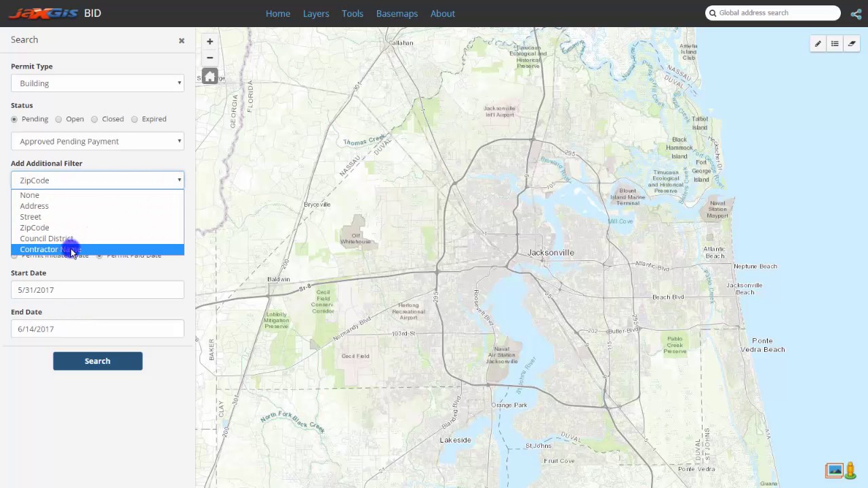Open the Basemaps menu
868x488 pixels.
pos(397,14)
